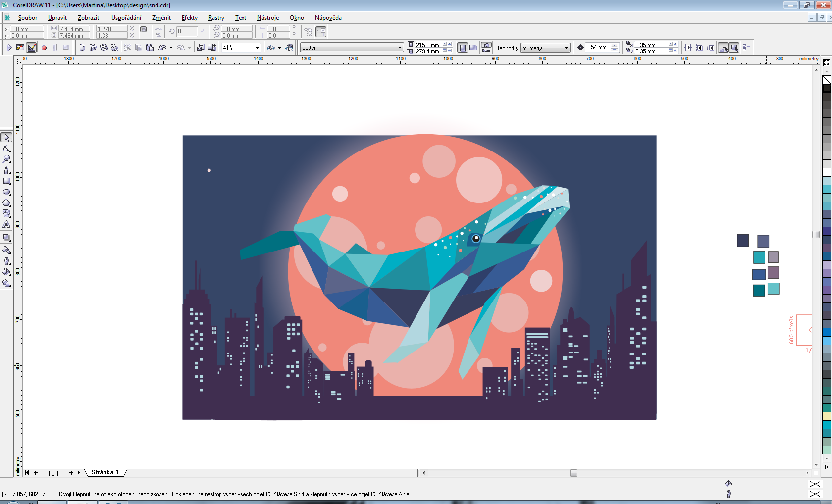
Task: Increase duplicate distance x 6.35 mm
Action: tap(676, 44)
